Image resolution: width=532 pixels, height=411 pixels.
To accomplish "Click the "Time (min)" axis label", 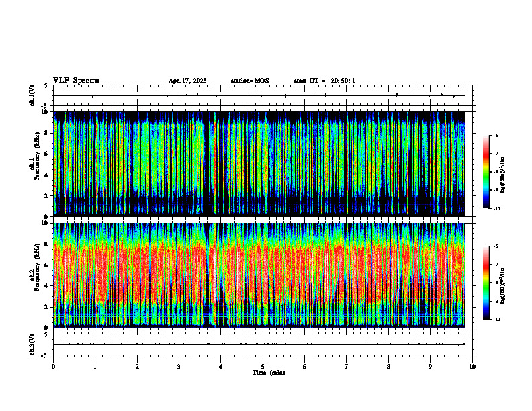I will pos(269,373).
